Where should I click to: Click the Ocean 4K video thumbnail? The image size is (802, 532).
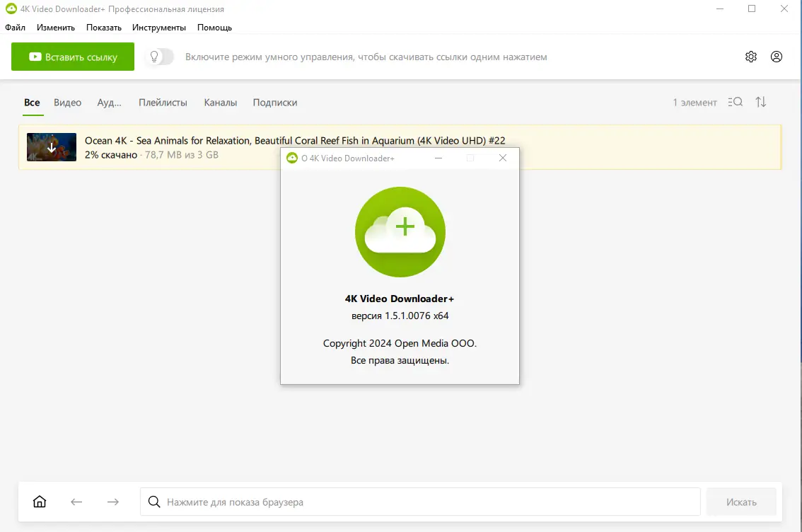[52, 147]
